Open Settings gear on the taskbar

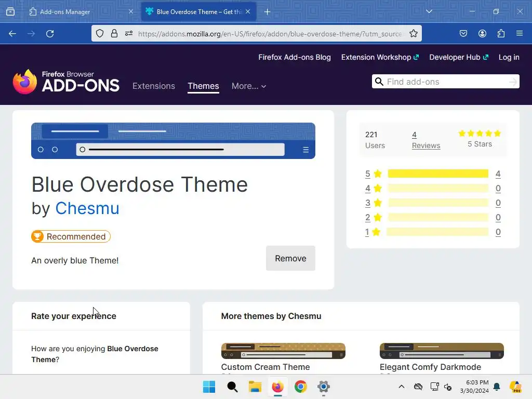tap(324, 387)
